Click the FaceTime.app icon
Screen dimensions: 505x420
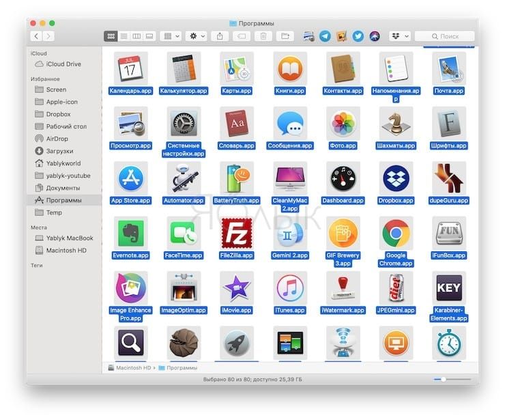tap(184, 233)
